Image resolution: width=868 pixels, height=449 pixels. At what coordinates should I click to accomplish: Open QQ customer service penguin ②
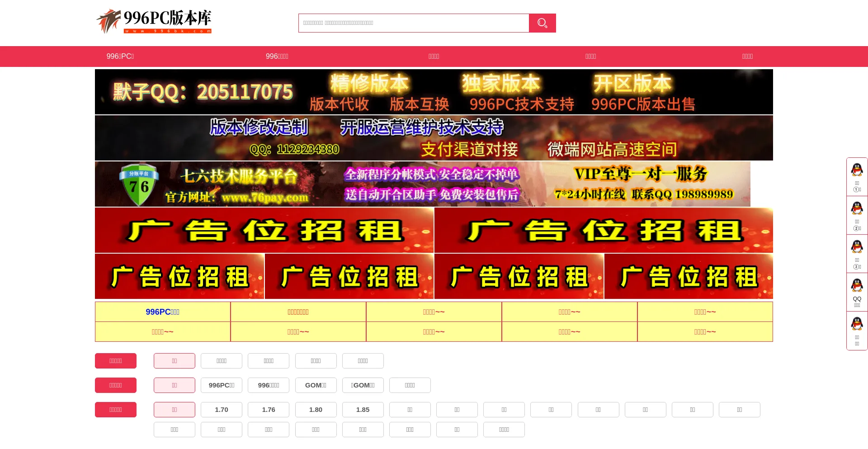(x=857, y=215)
